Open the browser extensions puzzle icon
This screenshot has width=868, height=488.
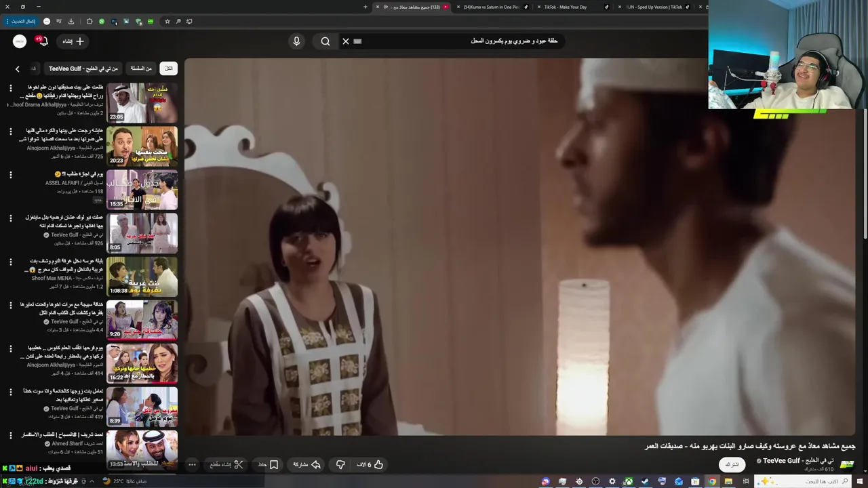90,21
